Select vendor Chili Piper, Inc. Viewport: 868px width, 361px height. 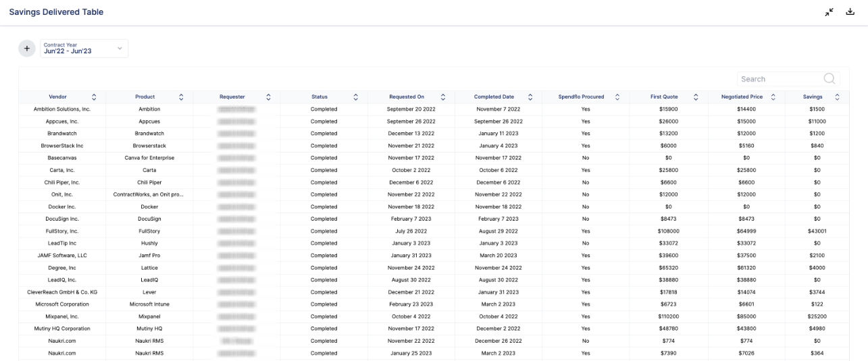pos(62,182)
